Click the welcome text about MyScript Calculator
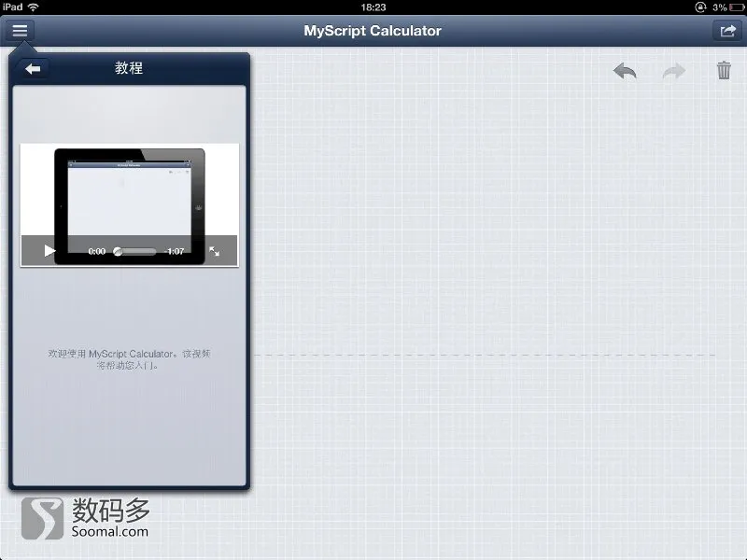 click(x=129, y=359)
